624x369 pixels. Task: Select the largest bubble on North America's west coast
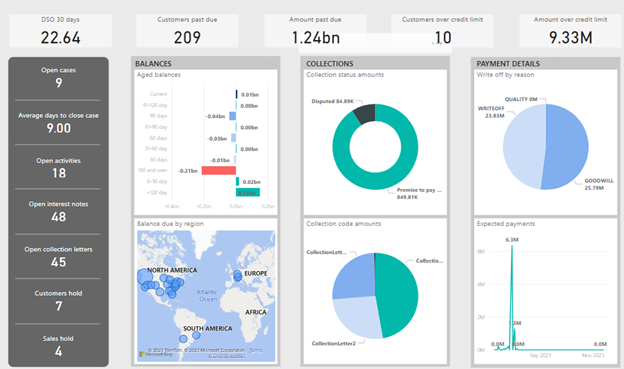[x=144, y=276]
